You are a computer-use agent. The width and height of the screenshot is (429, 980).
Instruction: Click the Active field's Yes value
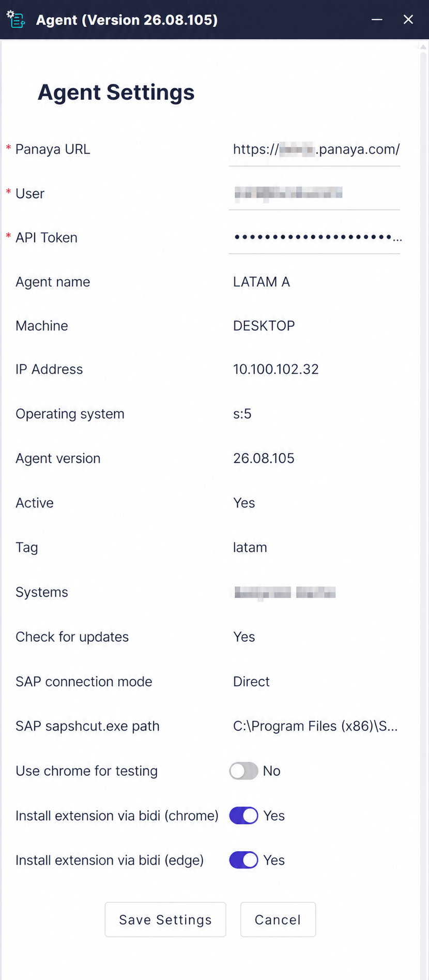(x=244, y=503)
